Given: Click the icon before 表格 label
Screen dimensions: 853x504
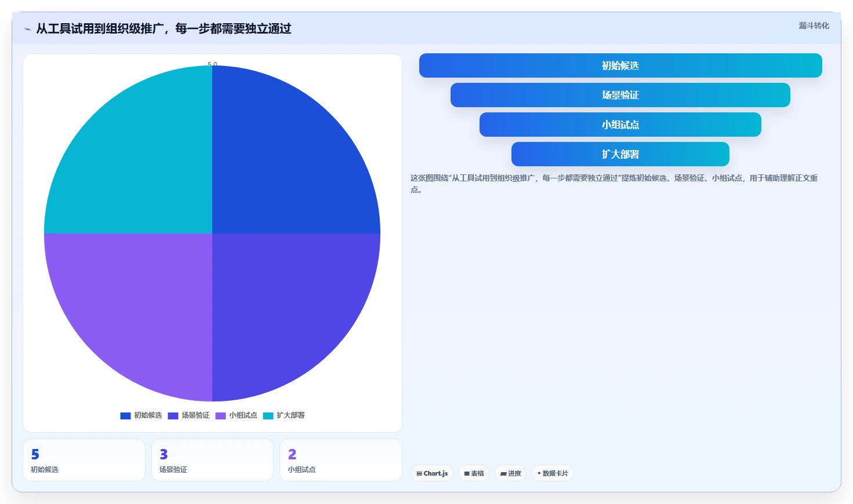Looking at the screenshot, I should 467,474.
